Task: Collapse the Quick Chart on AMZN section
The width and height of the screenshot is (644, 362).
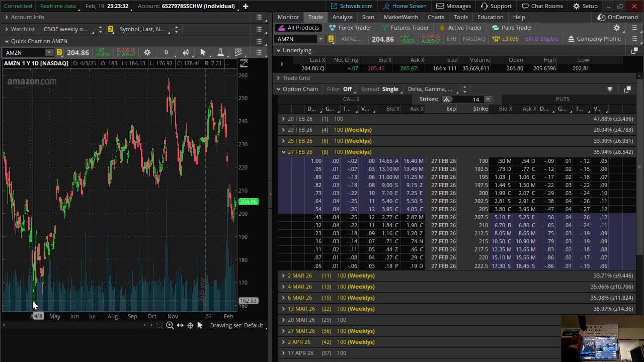Action: pyautogui.click(x=7, y=41)
